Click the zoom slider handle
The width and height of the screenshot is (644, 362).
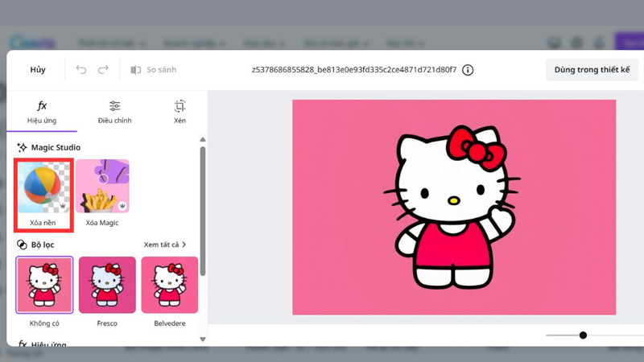(x=583, y=335)
